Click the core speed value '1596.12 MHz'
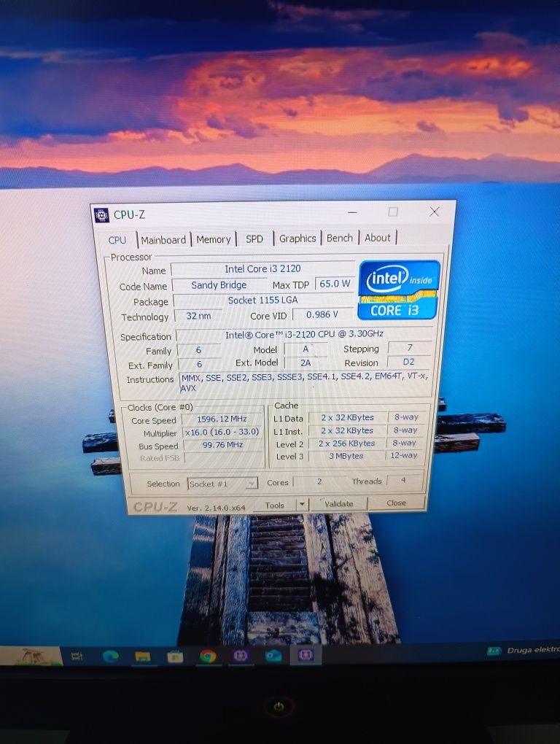The width and height of the screenshot is (560, 744). [x=222, y=419]
